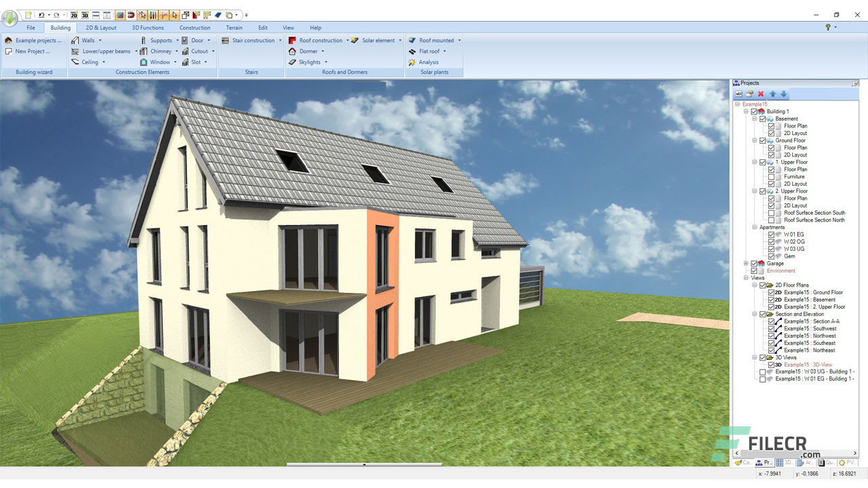Click Example projects ... button
This screenshot has width=868, height=488.
(33, 41)
